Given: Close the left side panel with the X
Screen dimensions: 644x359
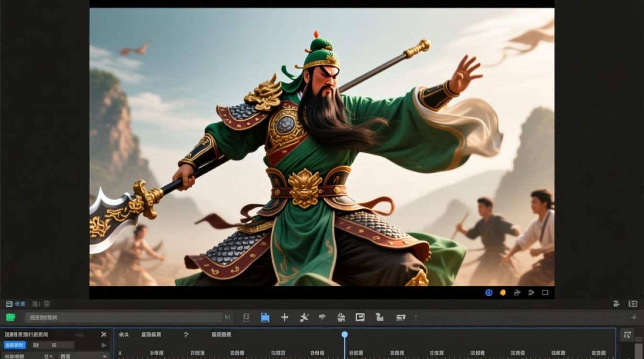Looking at the screenshot, I should [x=103, y=334].
